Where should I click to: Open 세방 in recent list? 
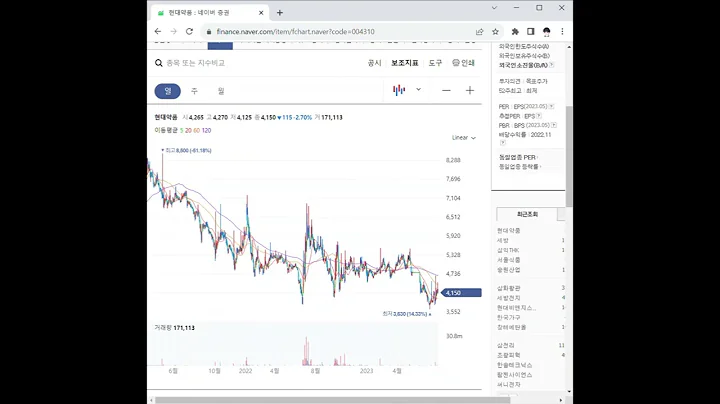click(503, 241)
